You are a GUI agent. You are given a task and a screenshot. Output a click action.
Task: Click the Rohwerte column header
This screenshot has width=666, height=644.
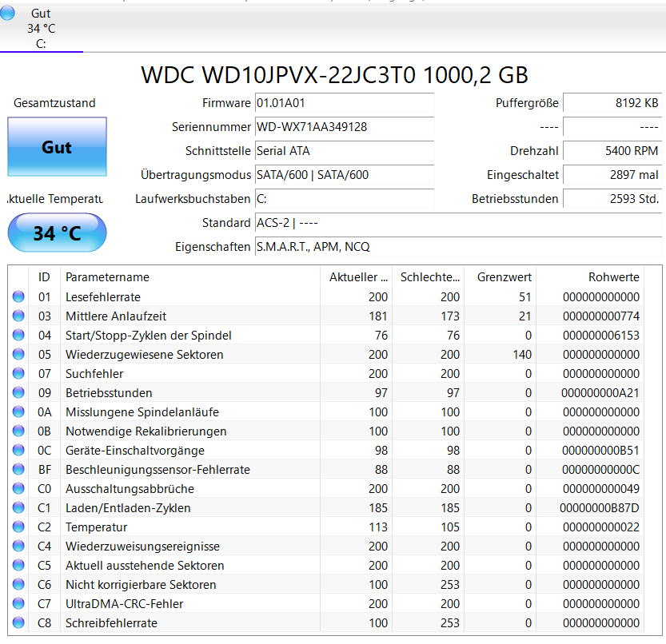[x=590, y=277]
